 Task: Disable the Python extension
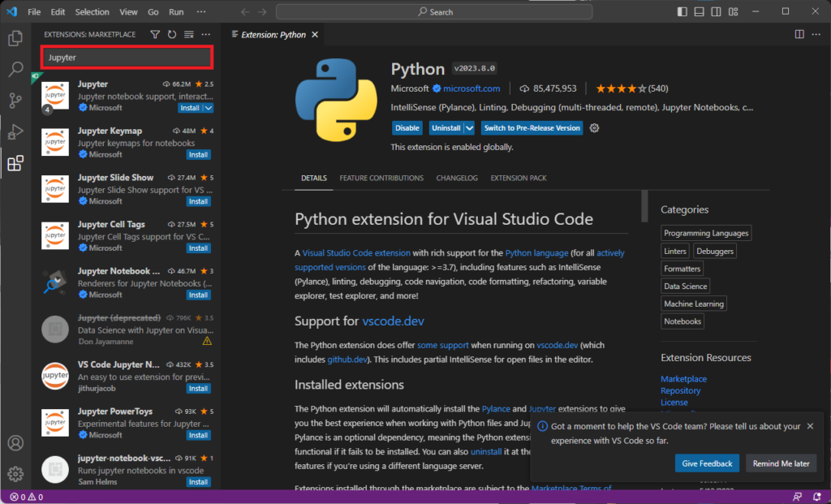407,127
